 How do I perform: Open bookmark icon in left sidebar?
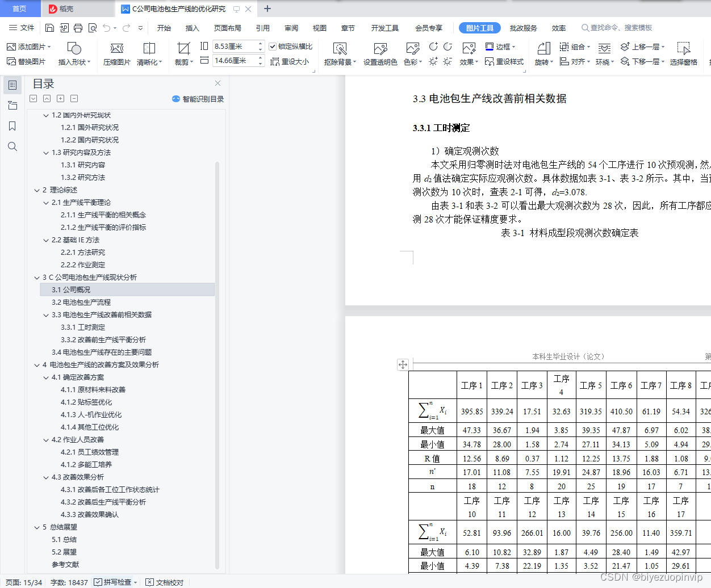[x=12, y=126]
